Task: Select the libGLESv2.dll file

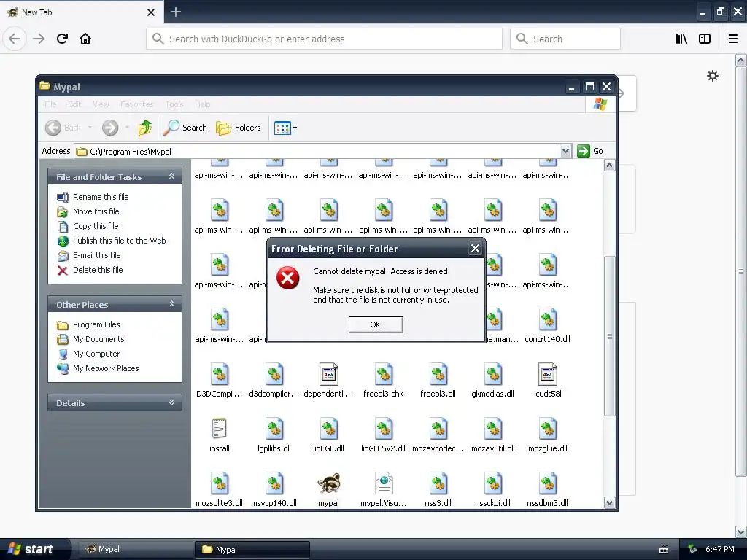Action: 383,436
